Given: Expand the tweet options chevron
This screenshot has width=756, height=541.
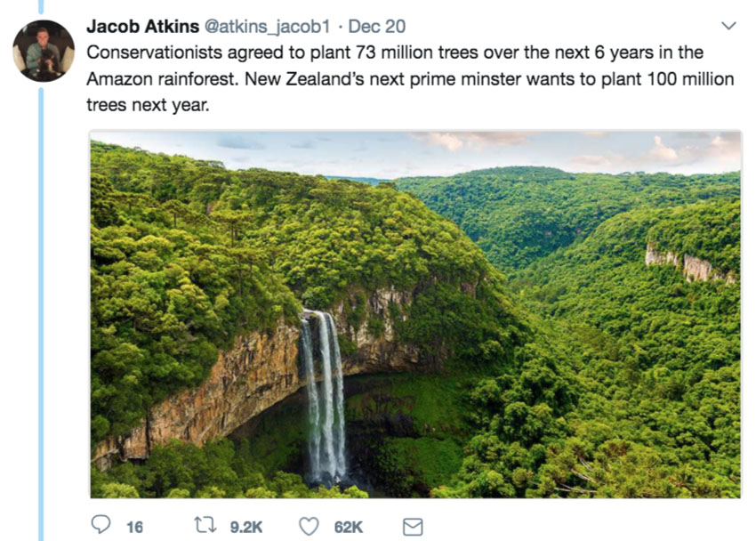Looking at the screenshot, I should click(x=728, y=27).
